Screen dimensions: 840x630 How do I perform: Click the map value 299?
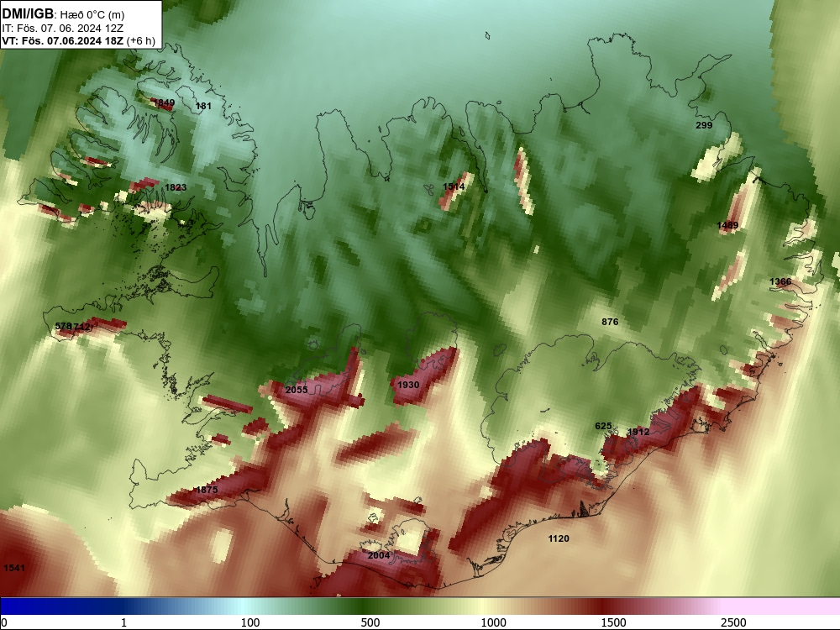704,125
